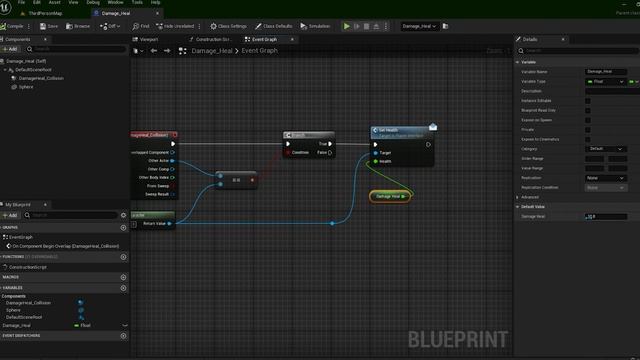Open compile options three-dot menu
The height and width of the screenshot is (360, 640).
(29, 26)
